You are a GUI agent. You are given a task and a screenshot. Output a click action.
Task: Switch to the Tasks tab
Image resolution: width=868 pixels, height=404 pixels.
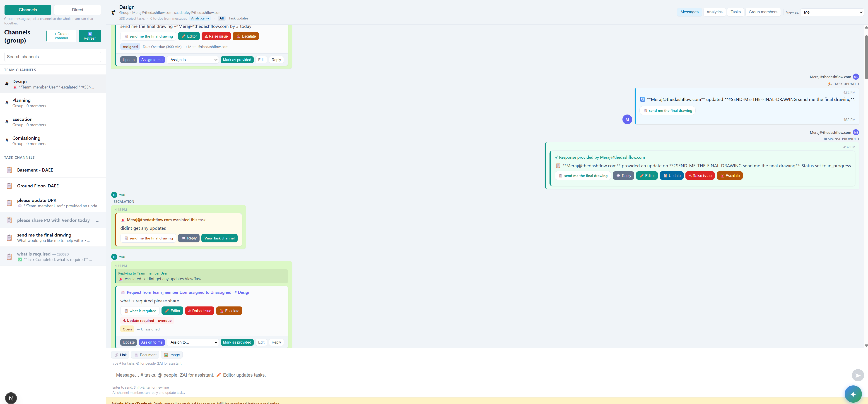pyautogui.click(x=735, y=12)
